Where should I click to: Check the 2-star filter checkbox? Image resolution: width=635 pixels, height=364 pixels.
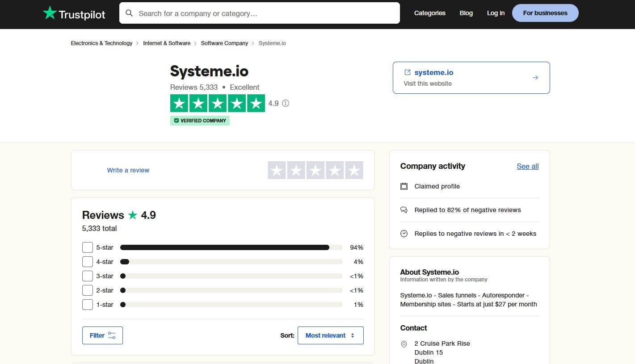click(x=88, y=290)
